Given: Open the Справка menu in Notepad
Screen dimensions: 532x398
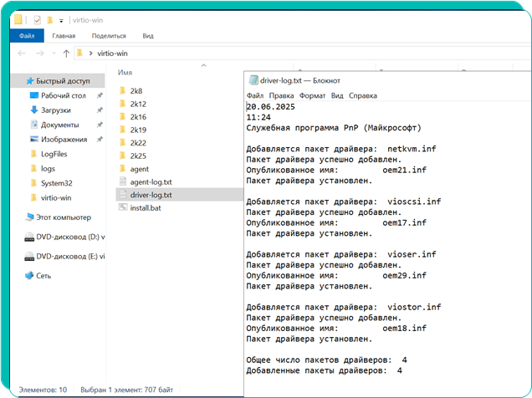Looking at the screenshot, I should point(363,96).
